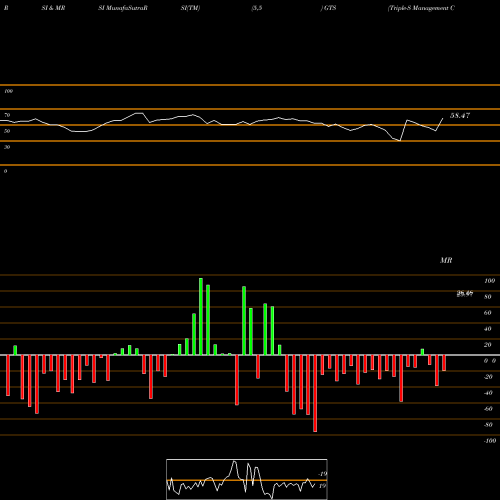This screenshot has width=500, height=500.
Task: Click the -40 label on MR axis
Action: tap(488, 393)
